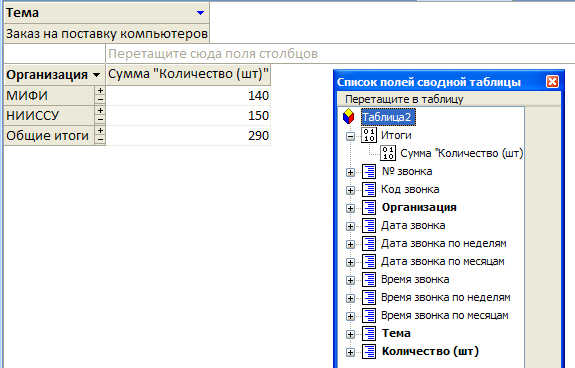Viewport: 575px width, 368px height.
Task: Select Время звонка по месяцам item
Action: tap(445, 315)
